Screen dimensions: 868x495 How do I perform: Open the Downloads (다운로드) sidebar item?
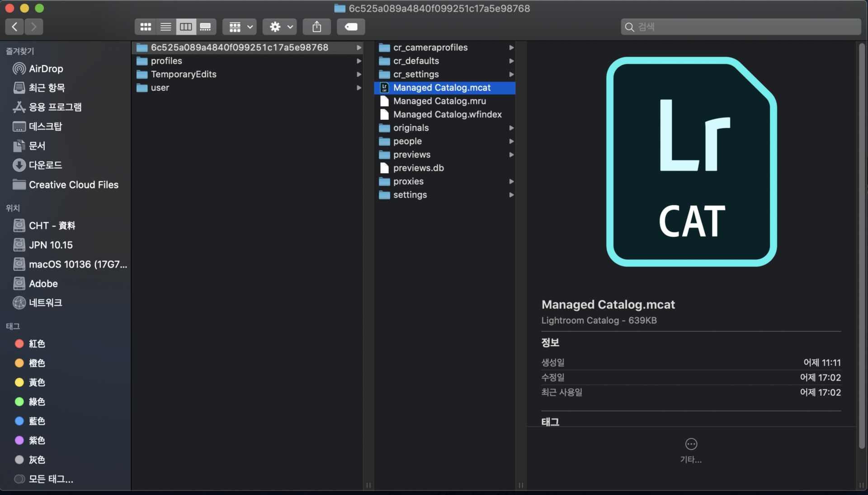[x=45, y=165]
